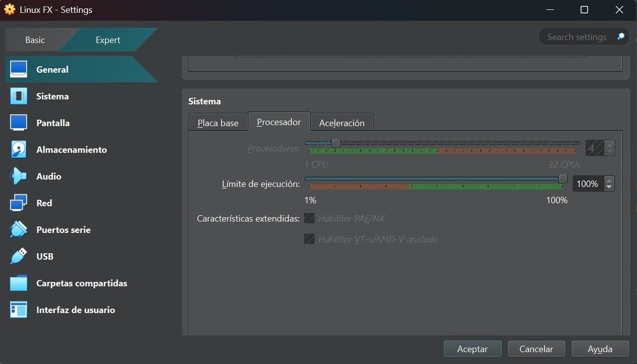Image resolution: width=637 pixels, height=364 pixels.
Task: Open Red network settings icon
Action: point(19,203)
